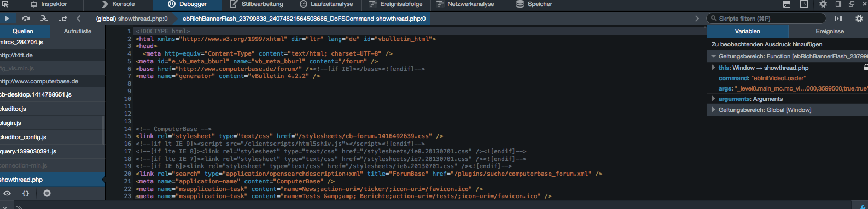The height and width of the screenshot is (209, 868).
Task: Expand the this: Window variable
Action: [x=713, y=68]
